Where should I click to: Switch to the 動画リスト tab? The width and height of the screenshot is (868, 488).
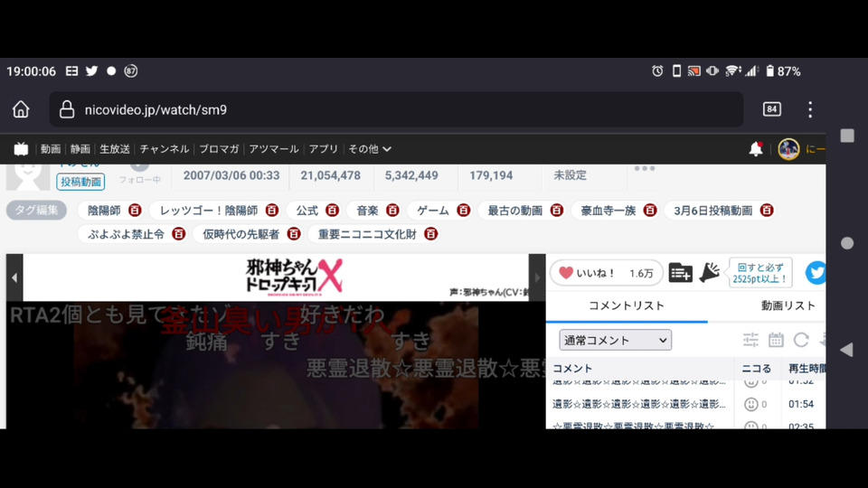(788, 306)
